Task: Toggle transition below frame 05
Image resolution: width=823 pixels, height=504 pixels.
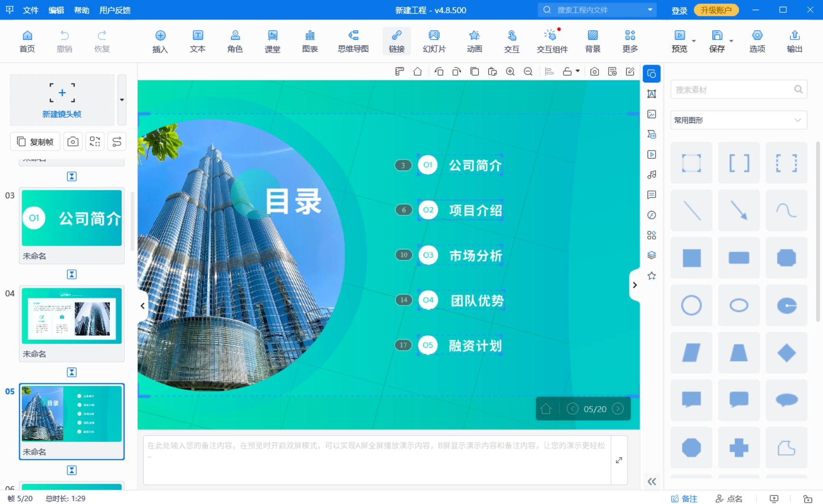Action: (72, 470)
